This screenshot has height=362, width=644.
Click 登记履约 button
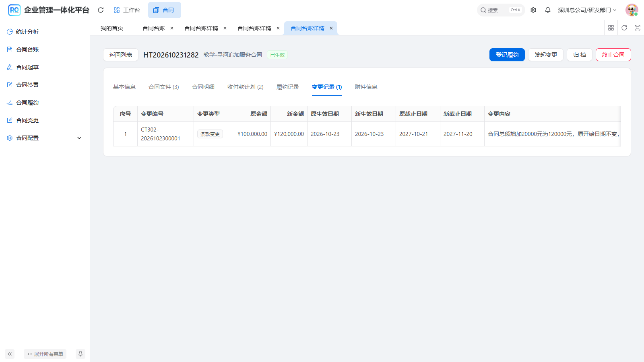(507, 55)
